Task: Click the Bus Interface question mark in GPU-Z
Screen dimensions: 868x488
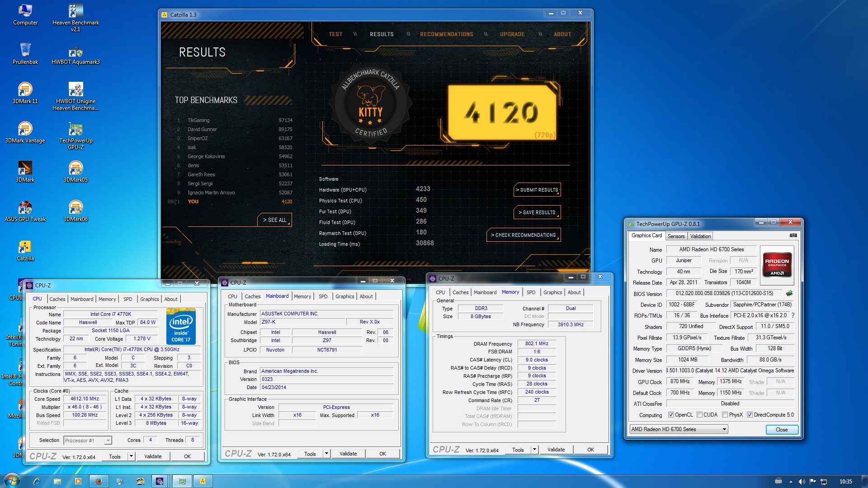Action: 793,315
